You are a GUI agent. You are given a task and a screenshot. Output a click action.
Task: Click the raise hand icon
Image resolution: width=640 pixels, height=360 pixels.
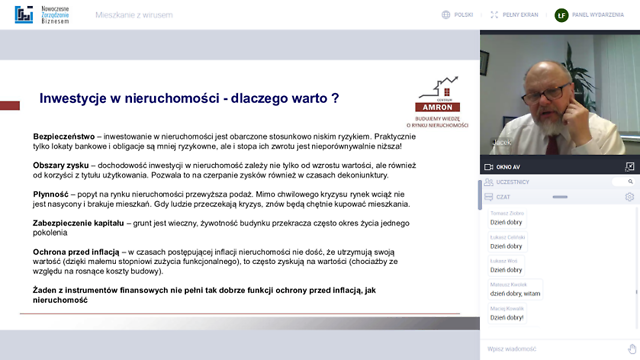tap(632, 349)
